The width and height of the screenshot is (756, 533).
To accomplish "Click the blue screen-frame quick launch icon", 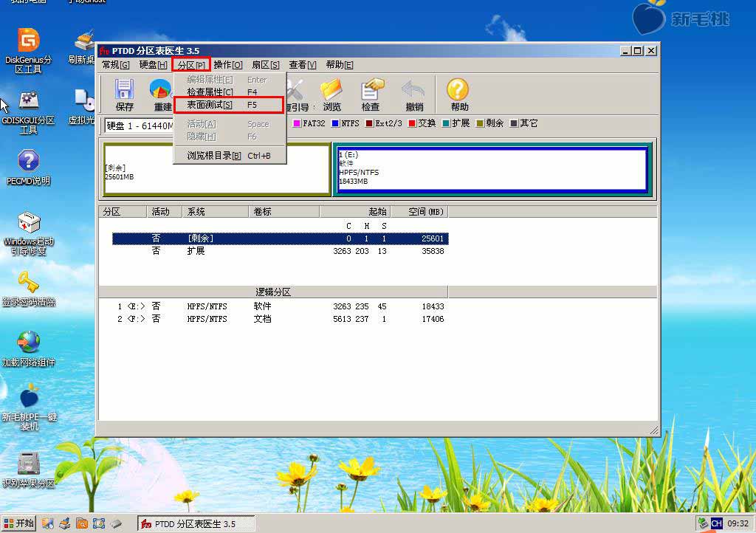I will (x=99, y=523).
